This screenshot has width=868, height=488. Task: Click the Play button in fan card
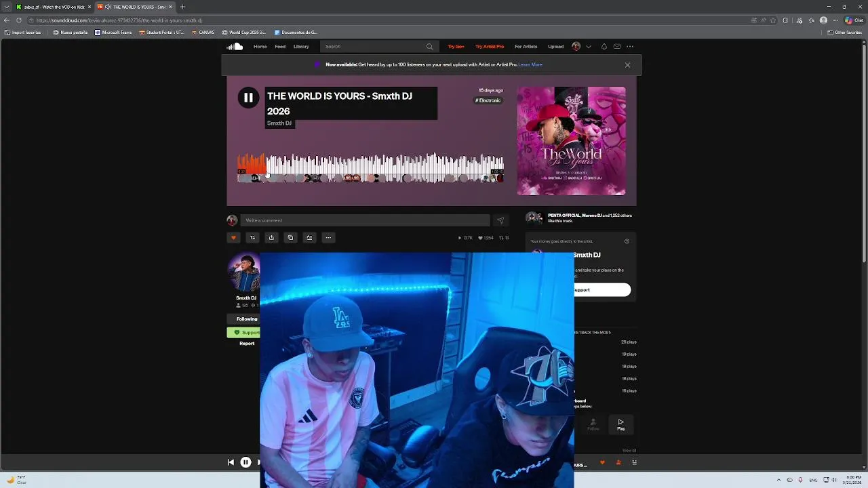tap(620, 425)
